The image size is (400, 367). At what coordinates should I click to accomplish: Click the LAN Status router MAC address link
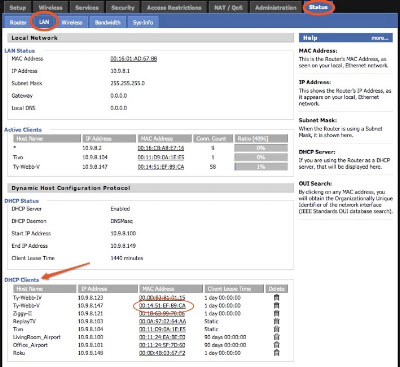coord(134,59)
